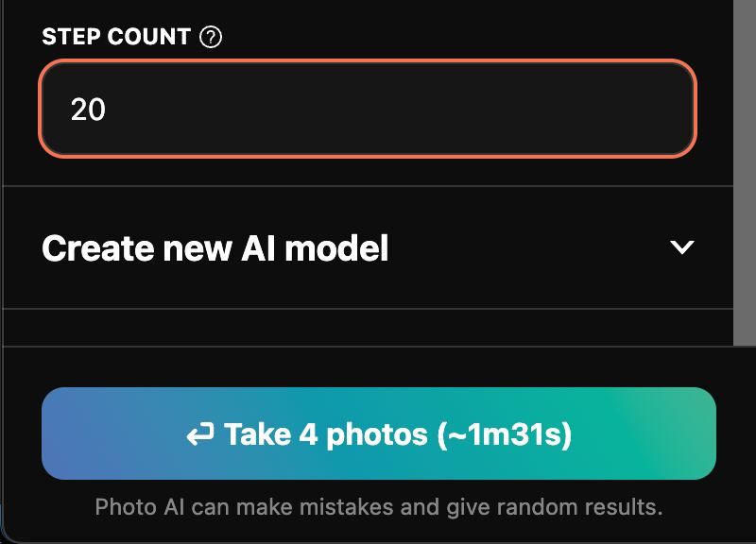Click the collapsed row below Create new AI model
The image size is (756, 544).
[x=368, y=328]
